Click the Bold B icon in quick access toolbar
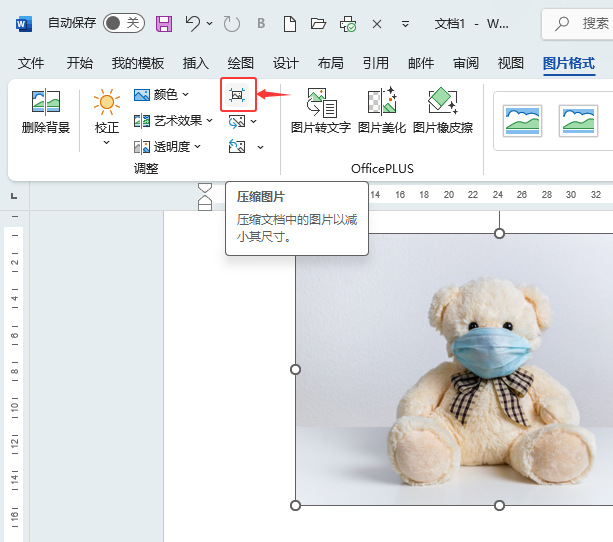613x542 pixels. (x=261, y=23)
